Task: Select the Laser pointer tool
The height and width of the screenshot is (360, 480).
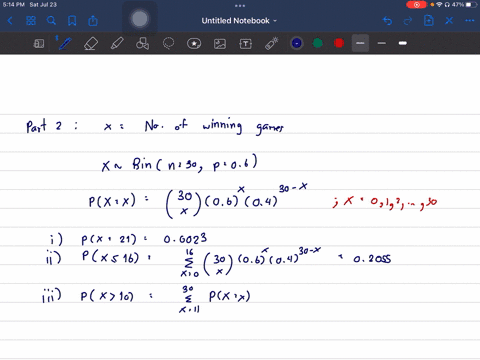Action: coord(272,43)
